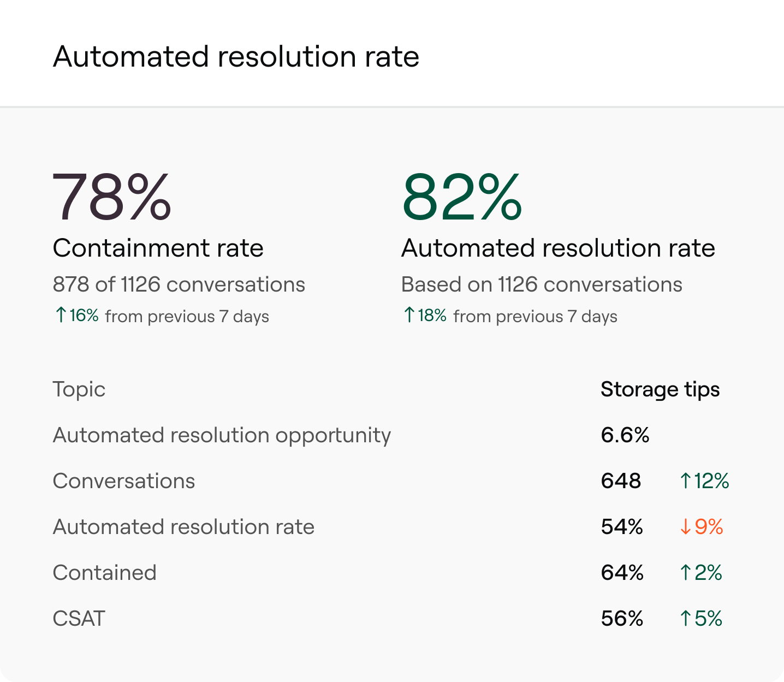The width and height of the screenshot is (784, 682).
Task: Click the CSAT row label
Action: (79, 619)
